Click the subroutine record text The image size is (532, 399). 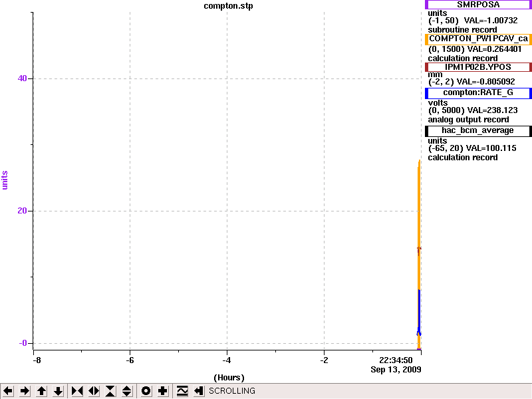462,30
